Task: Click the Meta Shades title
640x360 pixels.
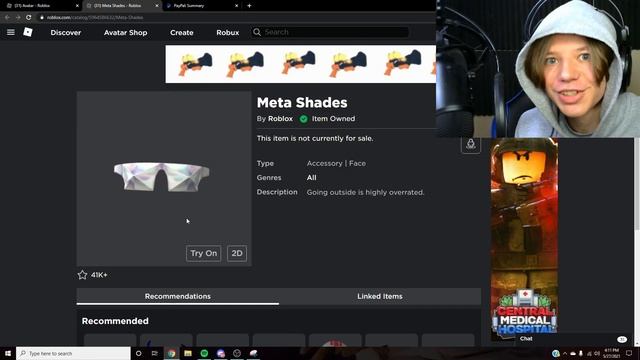Action: pos(302,102)
